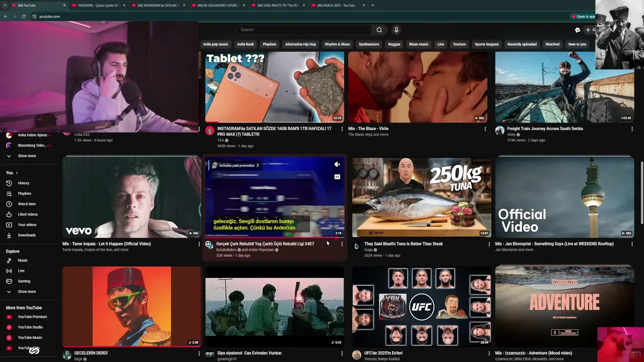Open Gaming in Explore section
This screenshot has width=644, height=362.
(24, 281)
